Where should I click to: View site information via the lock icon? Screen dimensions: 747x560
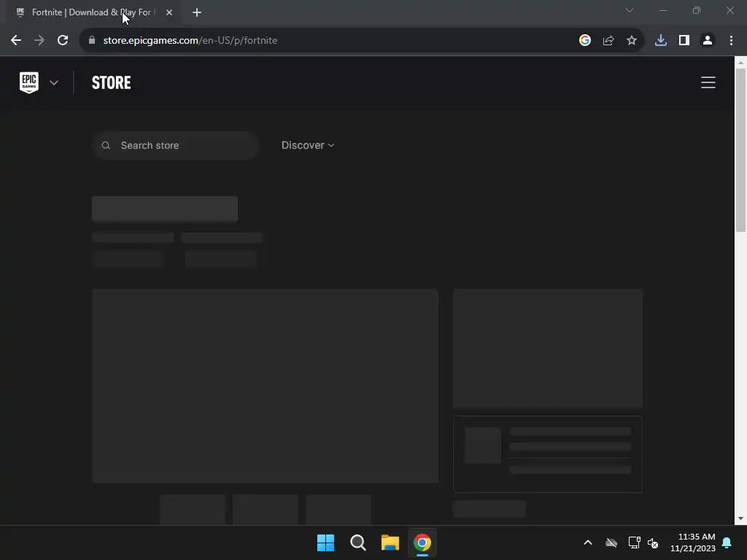[x=92, y=41]
